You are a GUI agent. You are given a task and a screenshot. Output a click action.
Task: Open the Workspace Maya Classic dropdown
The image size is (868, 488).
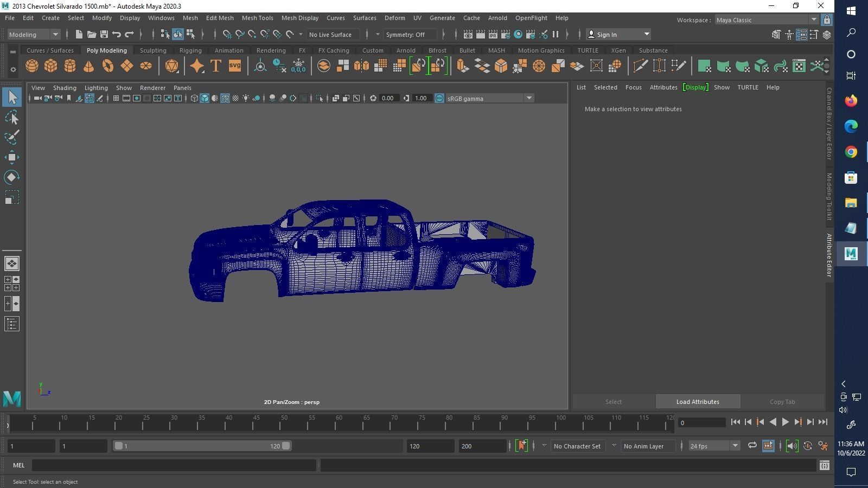(766, 20)
